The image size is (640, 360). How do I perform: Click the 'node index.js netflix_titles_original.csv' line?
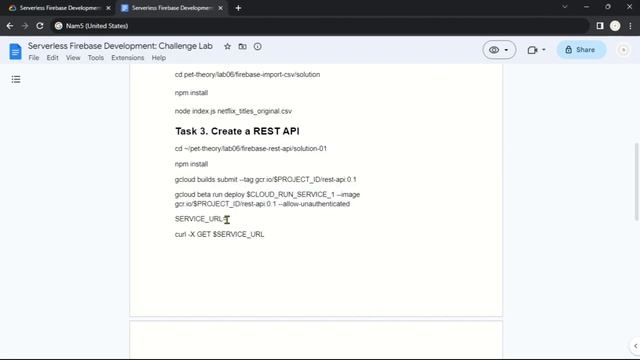(x=233, y=111)
